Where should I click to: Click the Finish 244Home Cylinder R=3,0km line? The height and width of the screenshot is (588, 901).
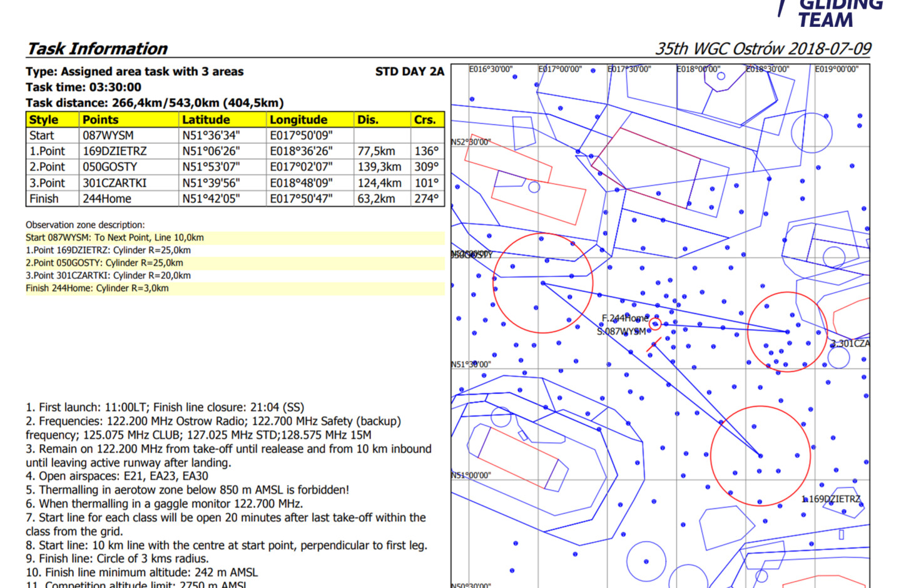[x=97, y=288]
